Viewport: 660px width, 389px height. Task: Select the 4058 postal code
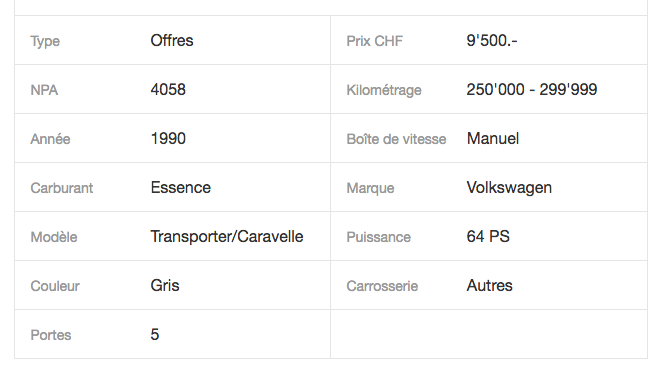tap(168, 90)
